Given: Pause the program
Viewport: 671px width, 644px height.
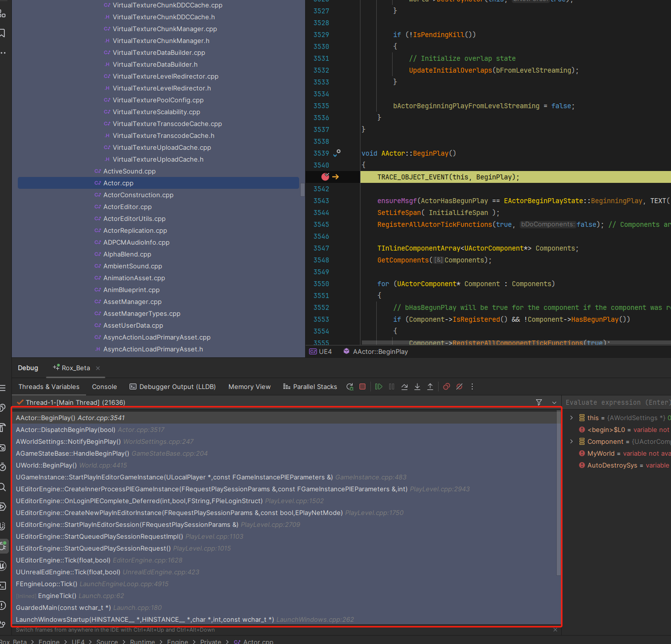Looking at the screenshot, I should tap(392, 386).
